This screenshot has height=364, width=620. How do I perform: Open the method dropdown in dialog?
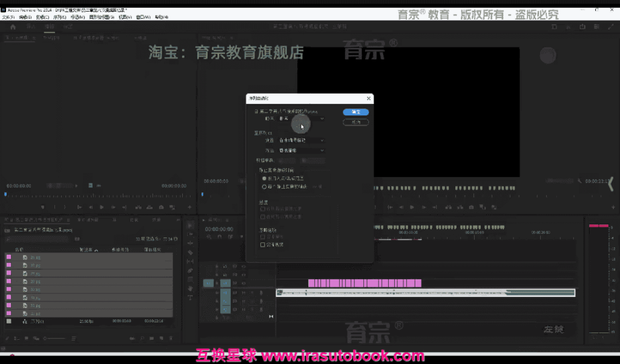(x=301, y=151)
